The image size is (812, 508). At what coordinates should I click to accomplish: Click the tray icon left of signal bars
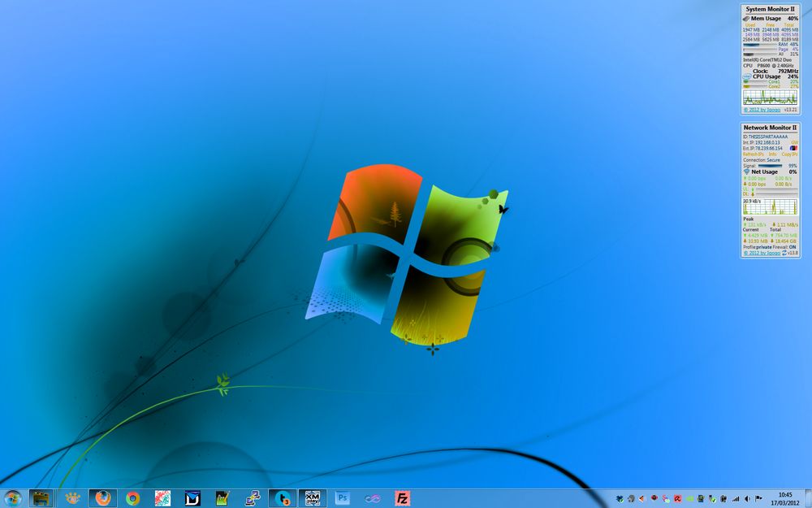723,499
